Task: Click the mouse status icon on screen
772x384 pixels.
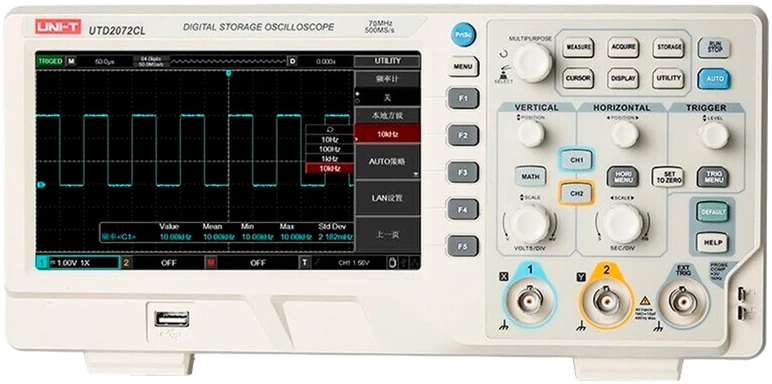Action: tap(392, 262)
